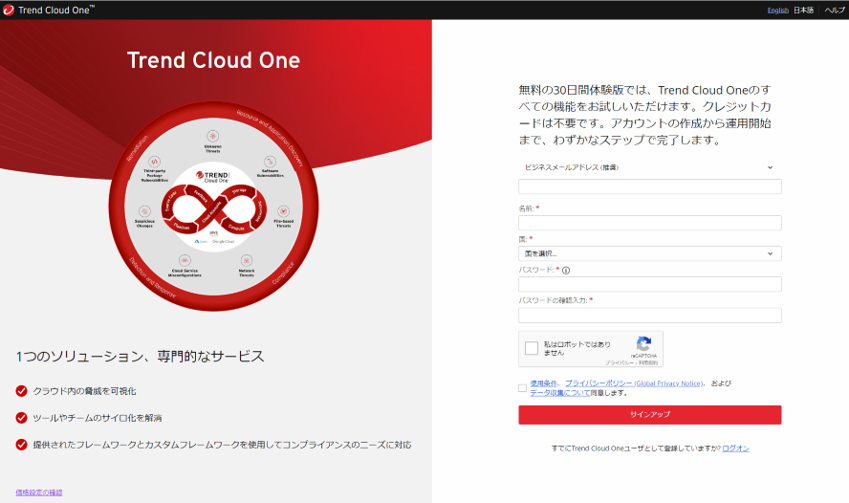Image resolution: width=849 pixels, height=503 pixels.
Task: Click the Suspicious Changes icon in diagram
Action: (x=145, y=212)
